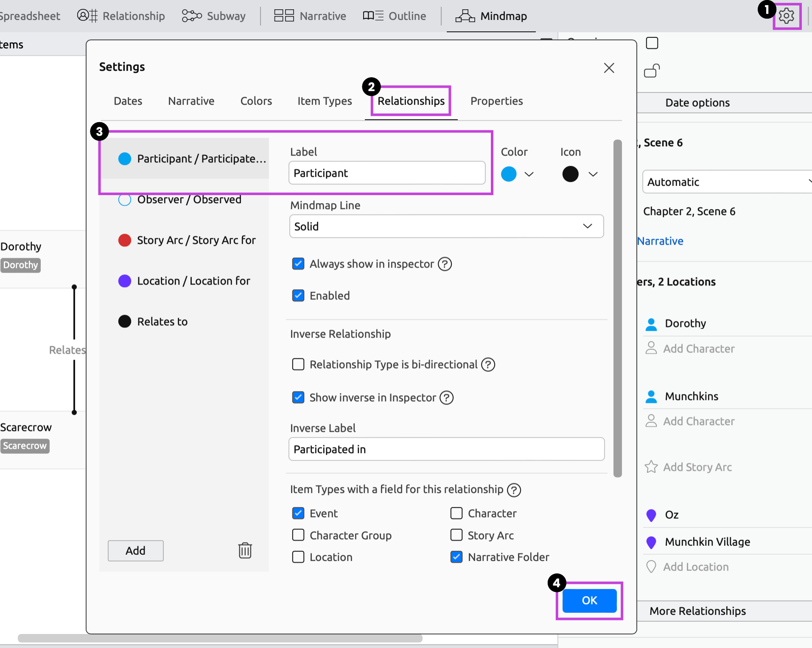Toggle Always show in inspector checkbox

(298, 264)
